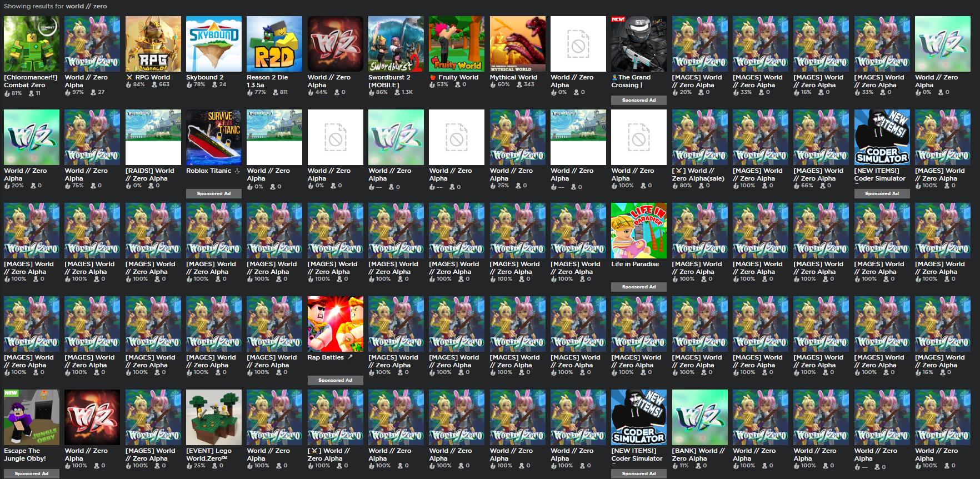
Task: Open the Lego World.Zero event thumbnail
Action: 214,417
